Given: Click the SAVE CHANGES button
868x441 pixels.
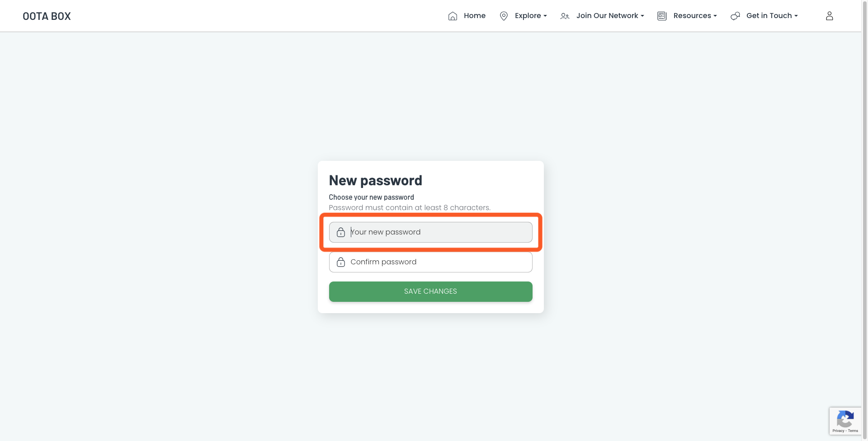Looking at the screenshot, I should tap(430, 291).
